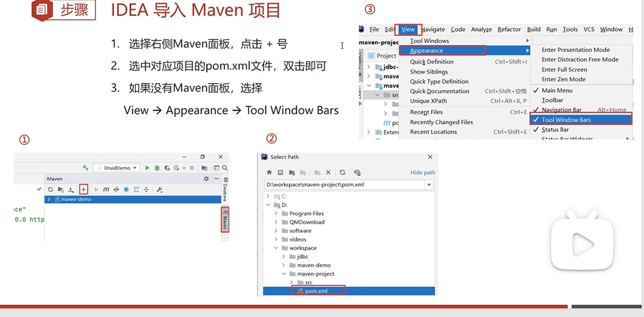This screenshot has height=317, width=644.
Task: Open the Navigate menu
Action: pyautogui.click(x=433, y=29)
